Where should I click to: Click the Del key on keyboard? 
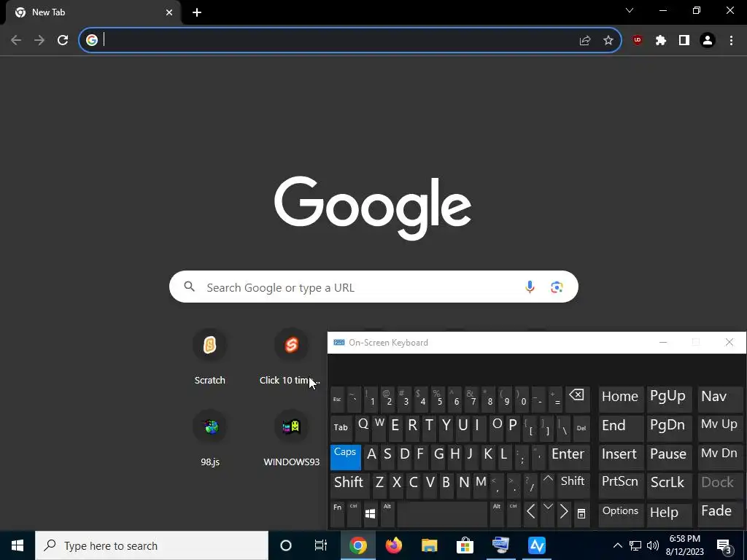[x=581, y=428]
